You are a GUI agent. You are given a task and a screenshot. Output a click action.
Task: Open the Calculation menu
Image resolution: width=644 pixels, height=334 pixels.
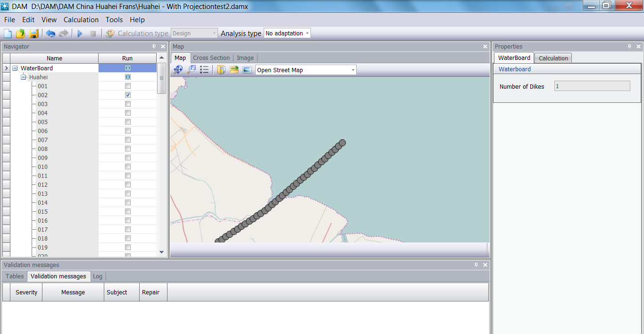coord(81,20)
